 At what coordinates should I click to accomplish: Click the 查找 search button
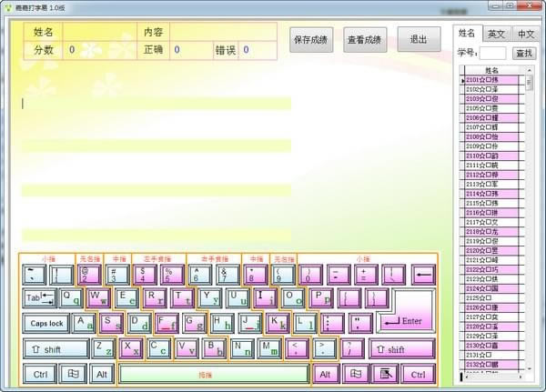pyautogui.click(x=525, y=54)
